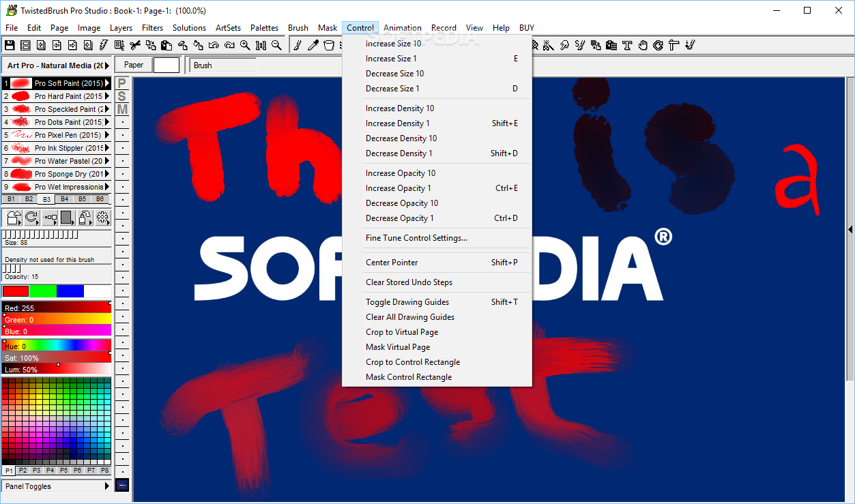Choose Fine Tune Control Settings... entry

tap(437, 238)
